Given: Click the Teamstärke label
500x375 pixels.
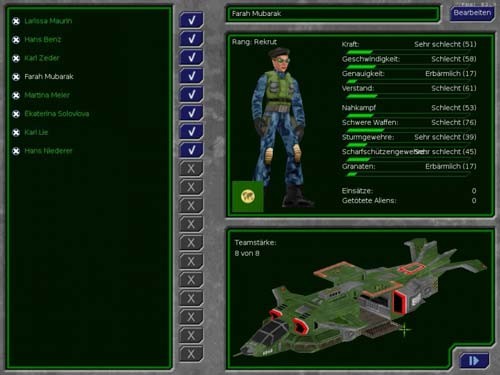Looking at the screenshot, I should coord(255,243).
